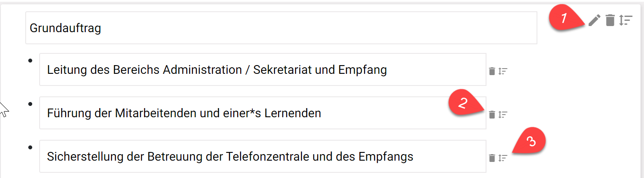Click the sort icon next to Grundauftrag

pos(626,20)
